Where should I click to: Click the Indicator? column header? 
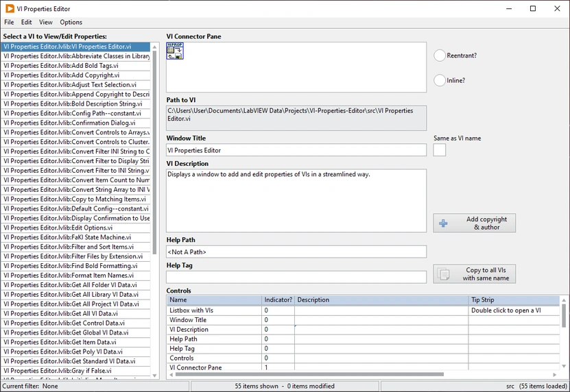[x=278, y=299]
